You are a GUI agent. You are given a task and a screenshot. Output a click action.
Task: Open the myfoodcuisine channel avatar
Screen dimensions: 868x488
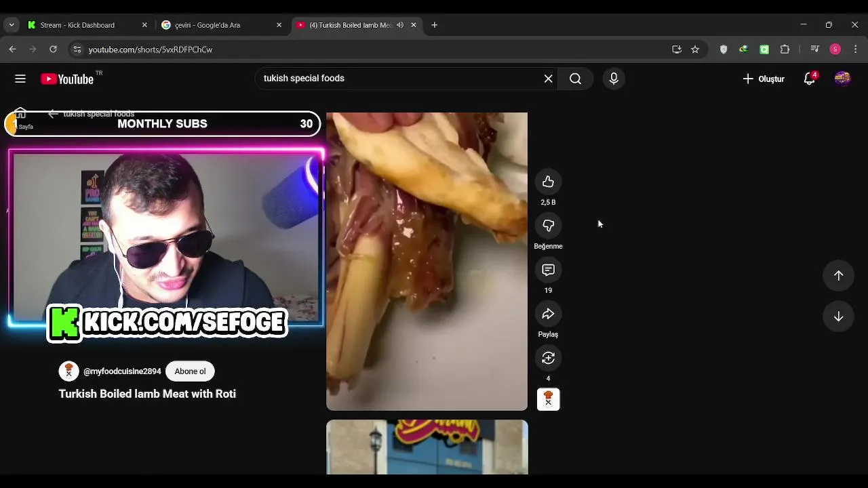point(68,371)
